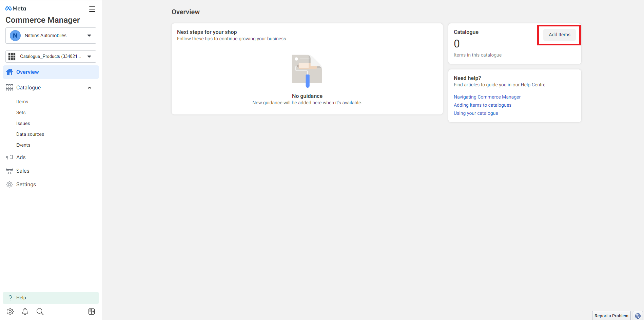Image resolution: width=644 pixels, height=320 pixels.
Task: Click the Nithins Automobiles N avatar
Action: click(15, 36)
